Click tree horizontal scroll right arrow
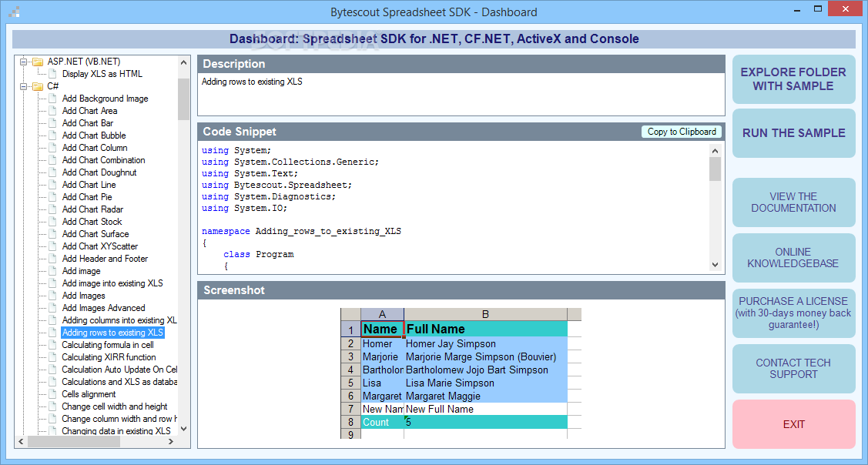This screenshot has width=868, height=465. (x=171, y=442)
